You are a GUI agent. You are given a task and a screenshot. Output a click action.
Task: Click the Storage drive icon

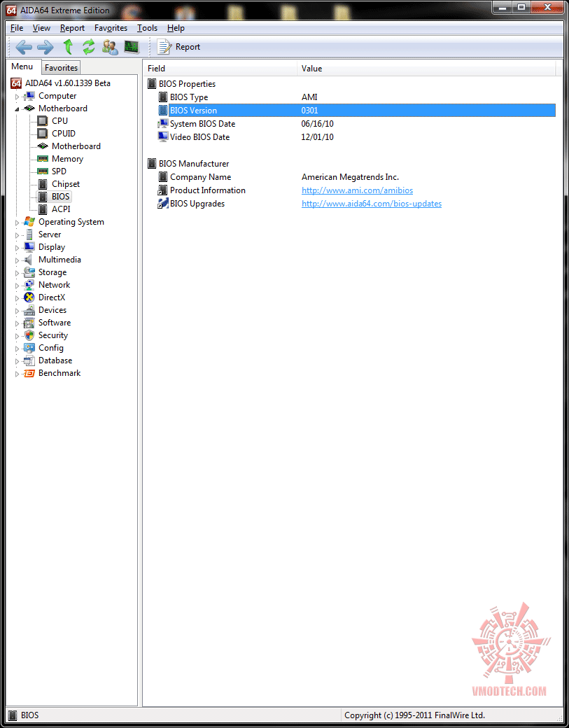click(x=29, y=272)
